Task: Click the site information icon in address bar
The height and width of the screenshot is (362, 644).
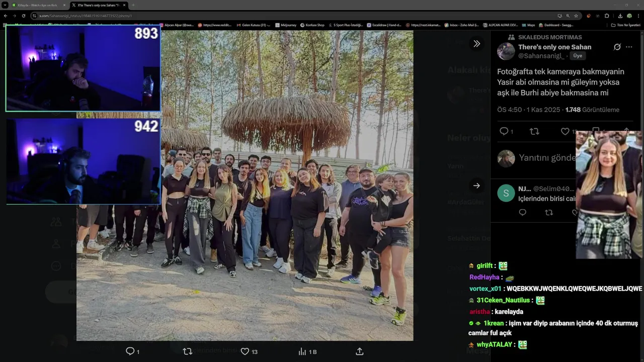Action: [34, 16]
